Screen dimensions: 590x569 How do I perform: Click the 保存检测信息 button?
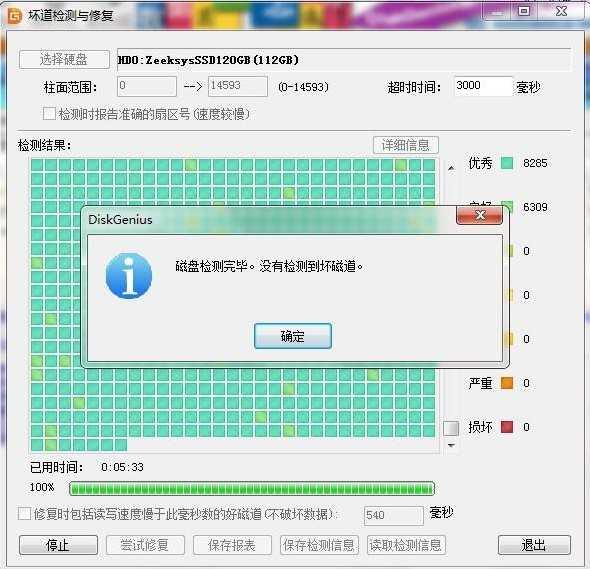point(319,545)
